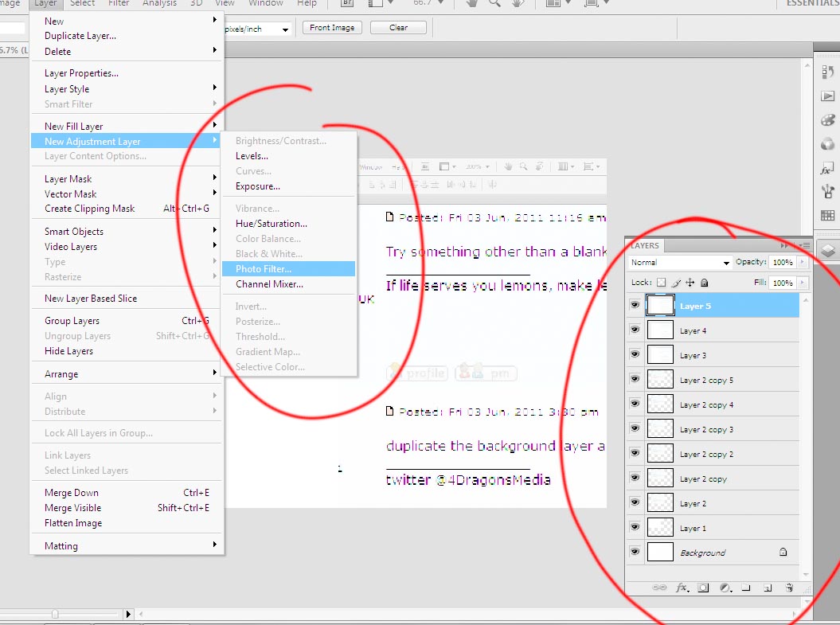Open the Styles fx panel icon
This screenshot has width=840, height=625.
[827, 169]
